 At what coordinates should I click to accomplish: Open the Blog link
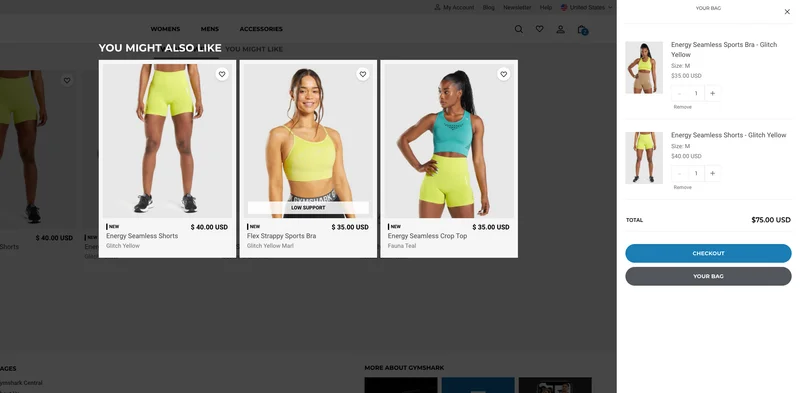488,8
